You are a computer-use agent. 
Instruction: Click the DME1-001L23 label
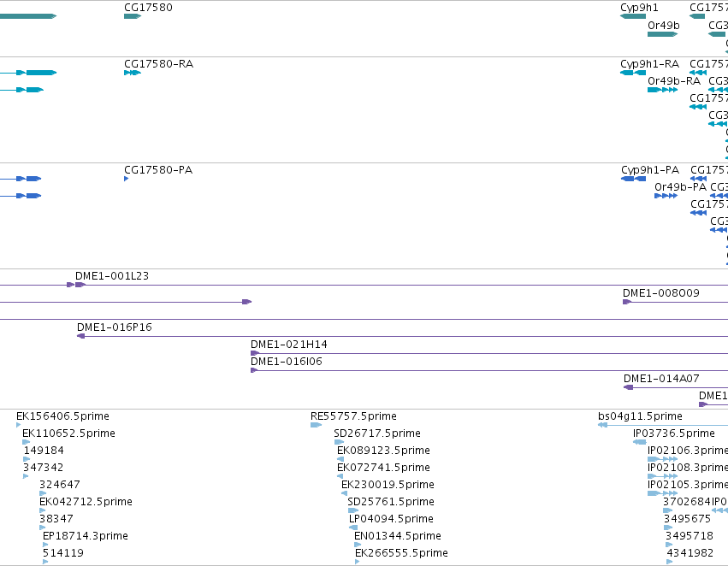point(112,275)
